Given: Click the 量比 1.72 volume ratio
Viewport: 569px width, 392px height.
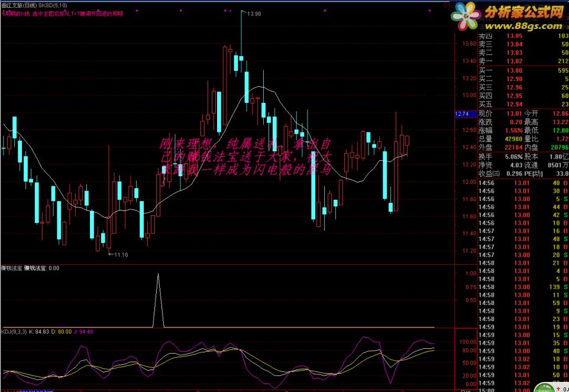Looking at the screenshot, I should click(562, 139).
